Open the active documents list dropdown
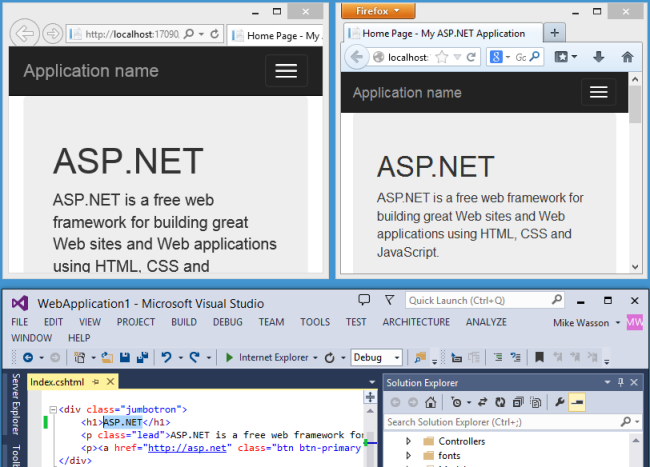The width and height of the screenshot is (650, 467). pyautogui.click(x=372, y=382)
